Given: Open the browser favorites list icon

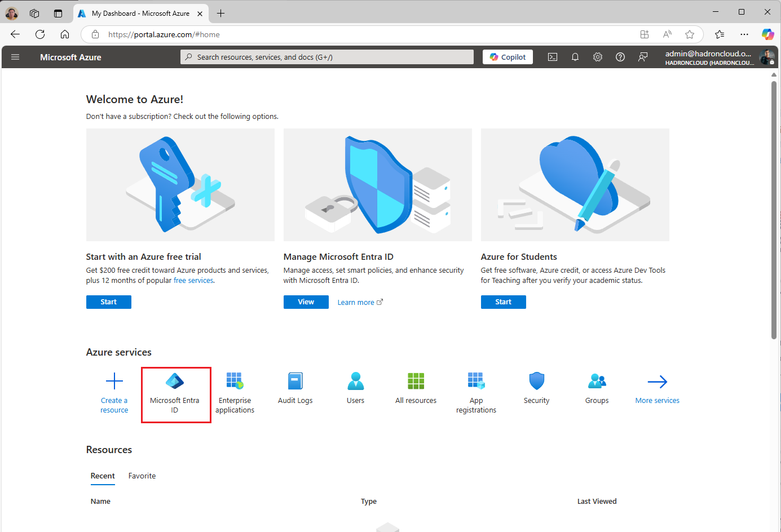Looking at the screenshot, I should coord(720,34).
